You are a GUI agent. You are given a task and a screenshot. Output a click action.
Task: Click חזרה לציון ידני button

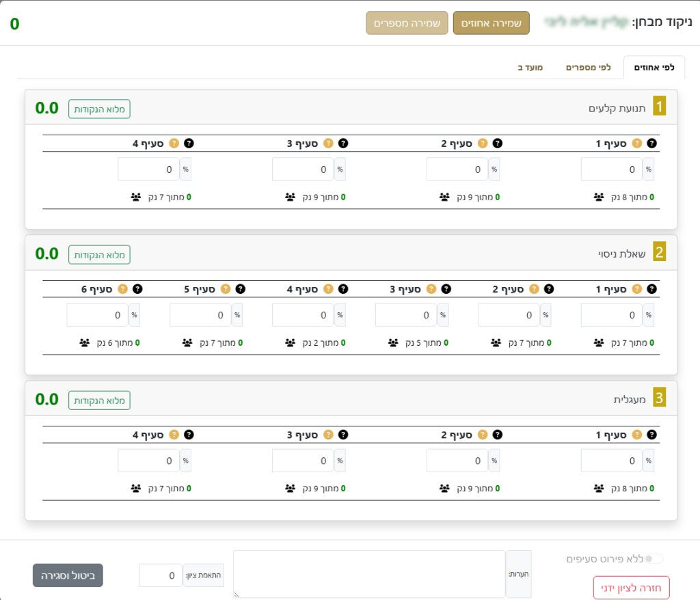pos(631,588)
